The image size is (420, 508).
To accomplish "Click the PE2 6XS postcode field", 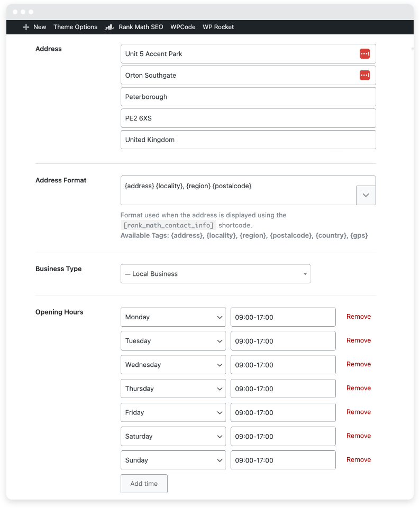I will [x=248, y=118].
